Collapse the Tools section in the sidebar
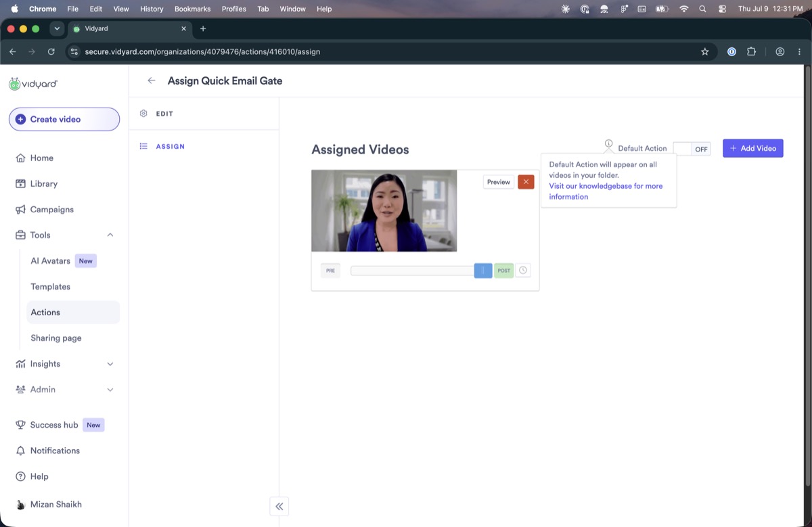This screenshot has height=527, width=812. tap(110, 235)
